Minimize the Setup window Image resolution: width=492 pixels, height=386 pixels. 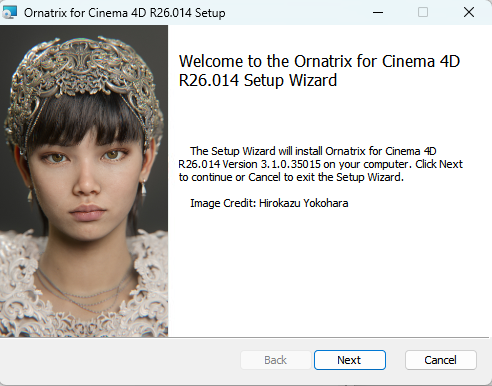pyautogui.click(x=378, y=13)
